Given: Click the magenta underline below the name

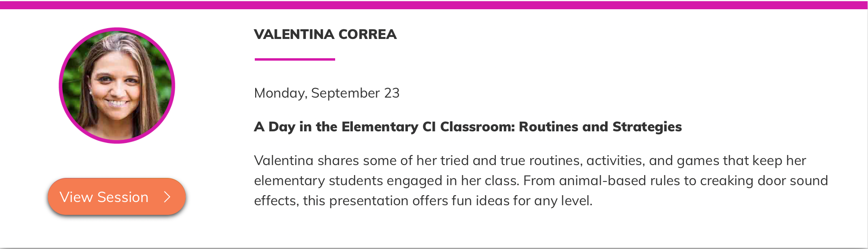Looking at the screenshot, I should point(295,59).
